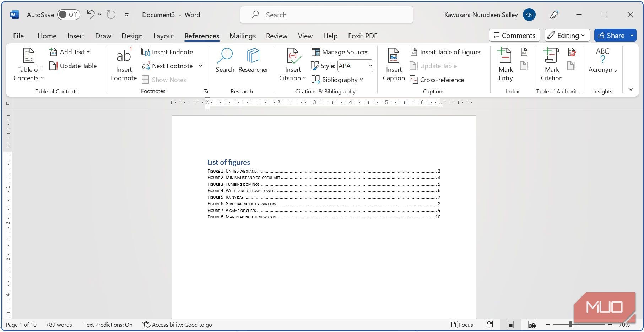Open the Editing mode dropdown

[567, 35]
